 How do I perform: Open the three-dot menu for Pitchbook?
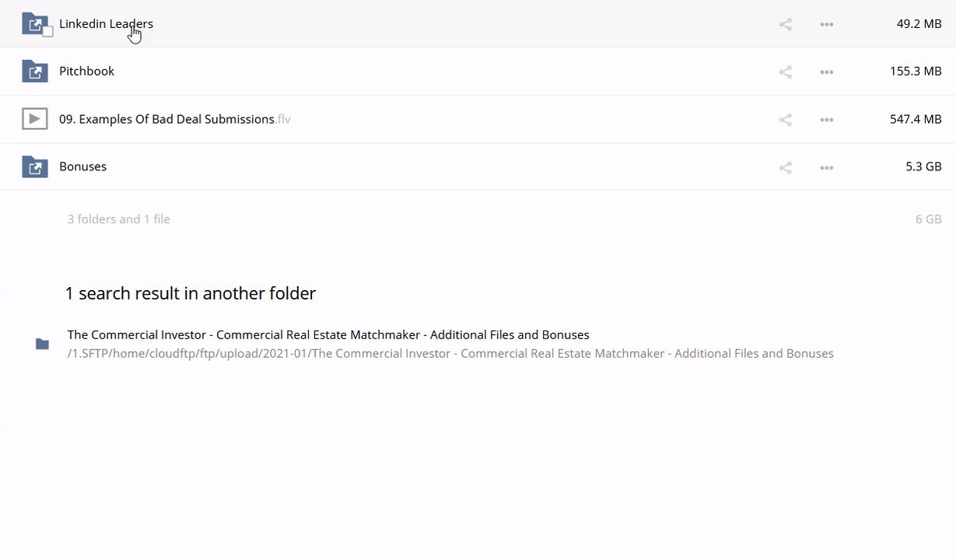point(827,72)
